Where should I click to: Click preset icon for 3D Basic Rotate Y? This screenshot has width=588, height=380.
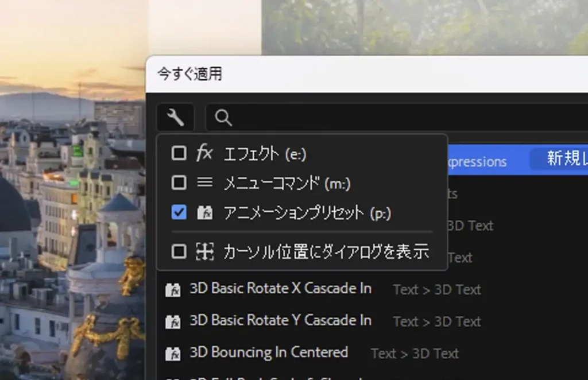173,321
